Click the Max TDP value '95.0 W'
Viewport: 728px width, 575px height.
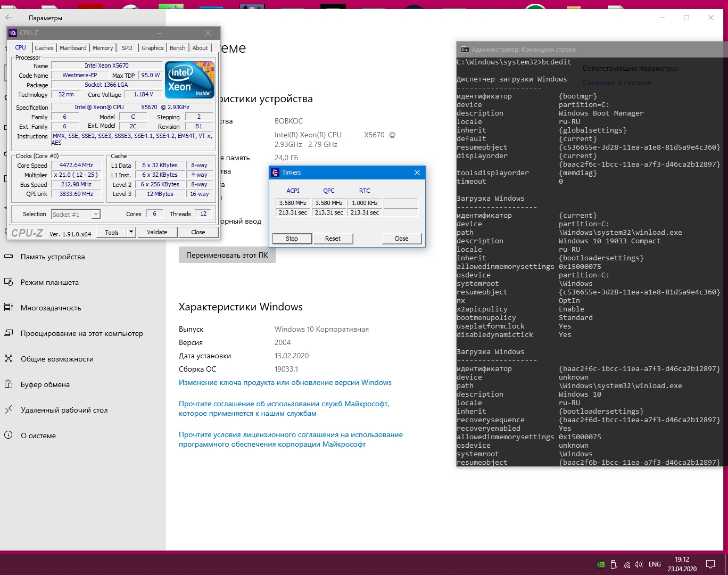pos(151,75)
